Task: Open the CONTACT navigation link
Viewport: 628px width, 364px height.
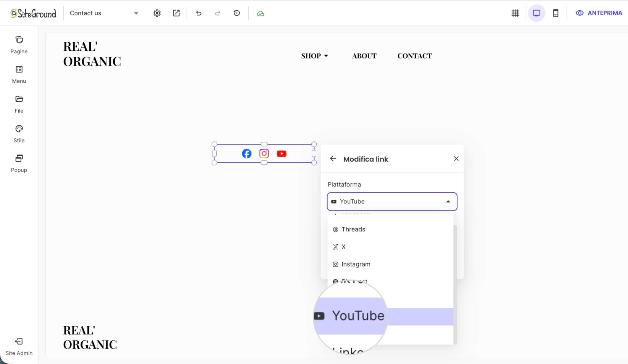Action: point(414,56)
